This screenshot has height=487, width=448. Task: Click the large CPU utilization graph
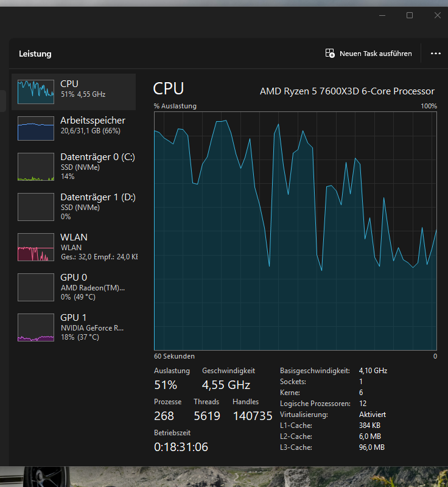coord(295,231)
